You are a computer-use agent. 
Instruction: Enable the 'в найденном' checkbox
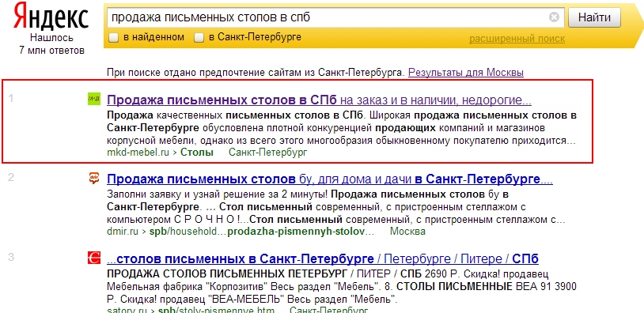pos(113,38)
